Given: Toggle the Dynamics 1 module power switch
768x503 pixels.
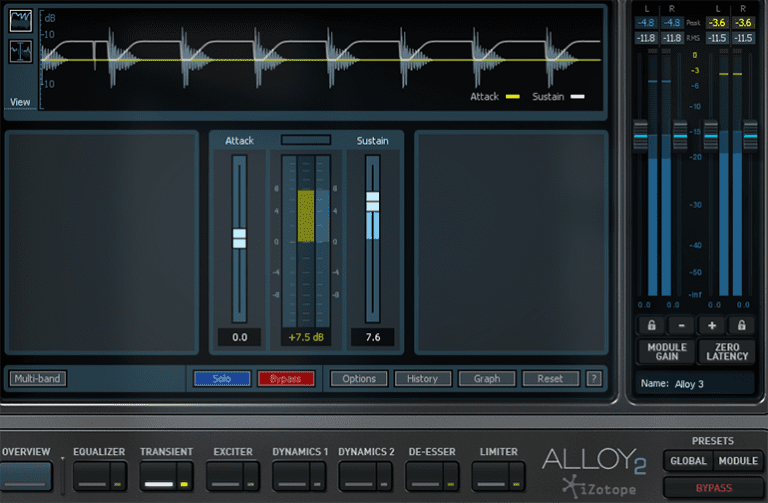Looking at the screenshot, I should 317,476.
